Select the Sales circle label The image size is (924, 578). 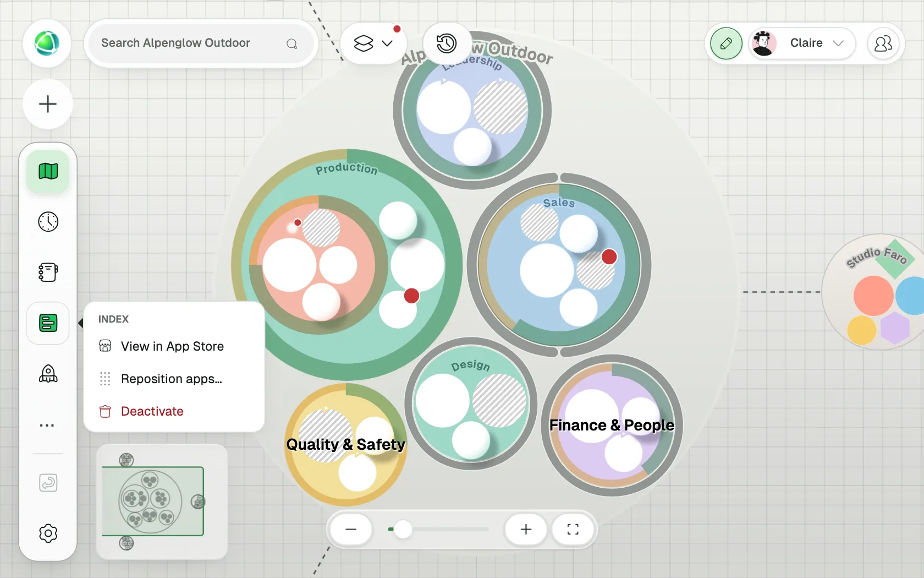coord(559,203)
